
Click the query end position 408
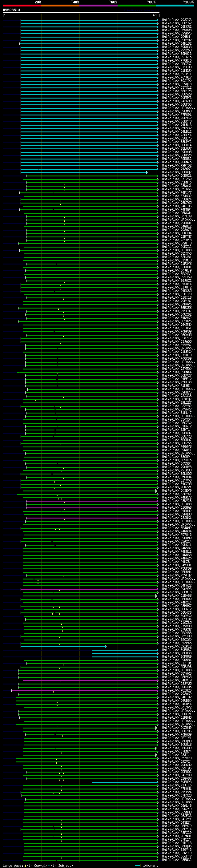click(x=155, y=15)
